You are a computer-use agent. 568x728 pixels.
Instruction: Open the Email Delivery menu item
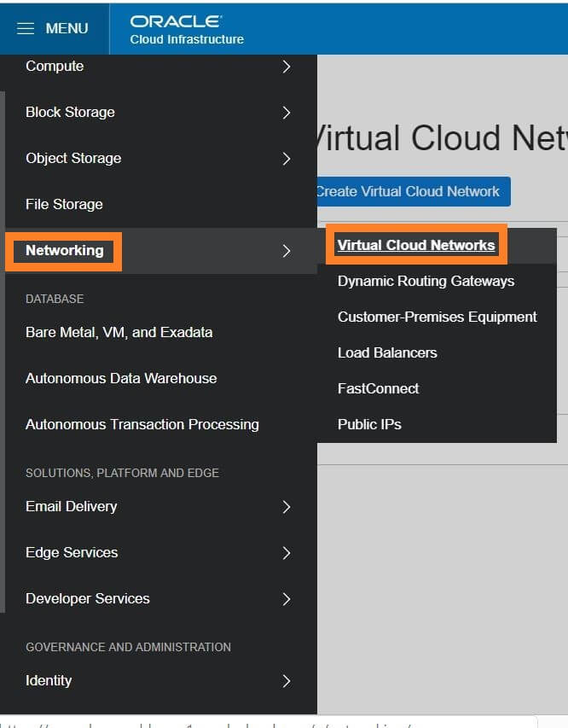point(72,507)
